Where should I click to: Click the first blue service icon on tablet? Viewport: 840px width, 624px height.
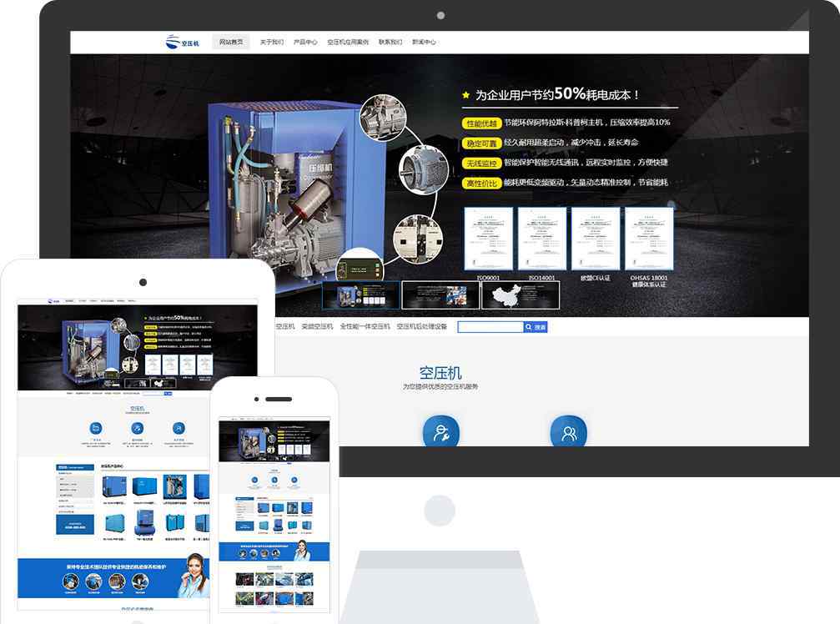(95, 428)
